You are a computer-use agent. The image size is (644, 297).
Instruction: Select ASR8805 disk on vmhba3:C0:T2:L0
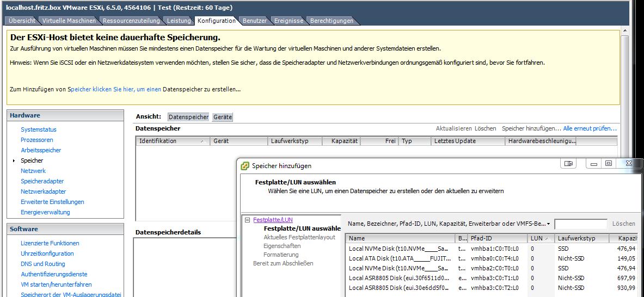click(x=493, y=288)
